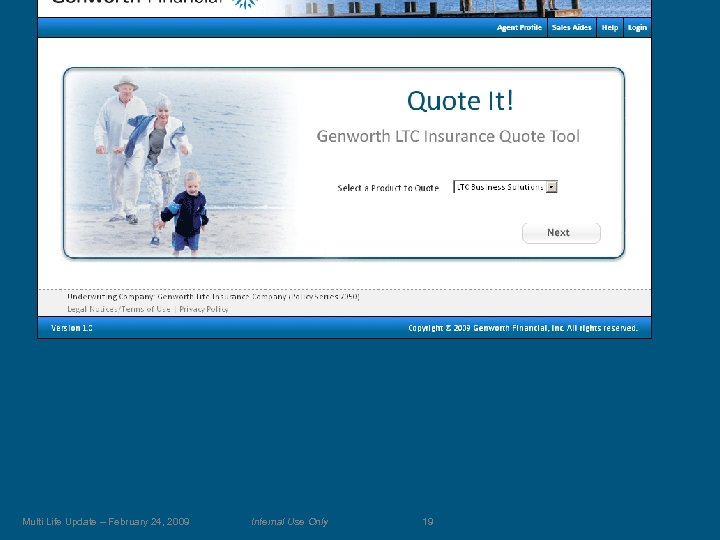Click the Next button
Viewport: 720px width, 540px height.
(561, 233)
